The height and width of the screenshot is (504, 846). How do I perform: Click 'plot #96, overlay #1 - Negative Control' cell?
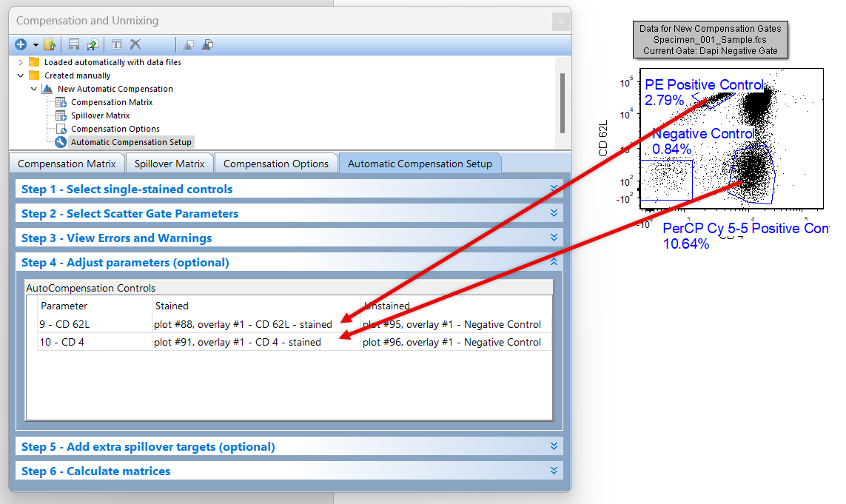[457, 342]
